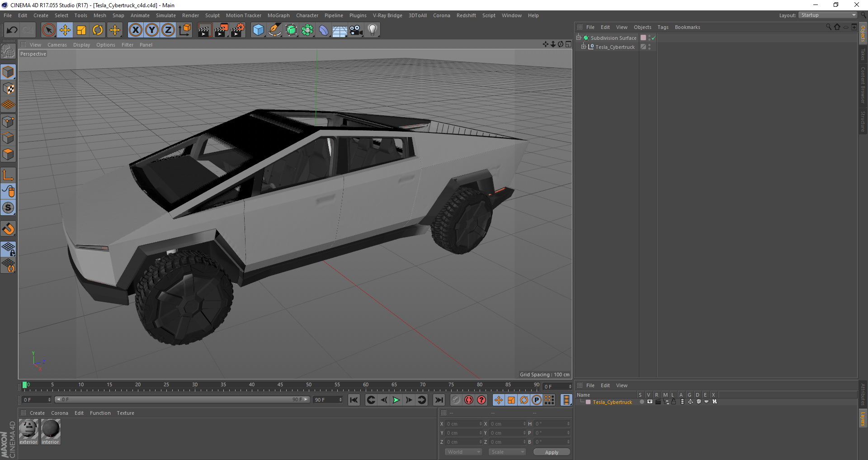Viewport: 868px width, 460px height.
Task: Add a Cube primitive object
Action: click(x=258, y=30)
